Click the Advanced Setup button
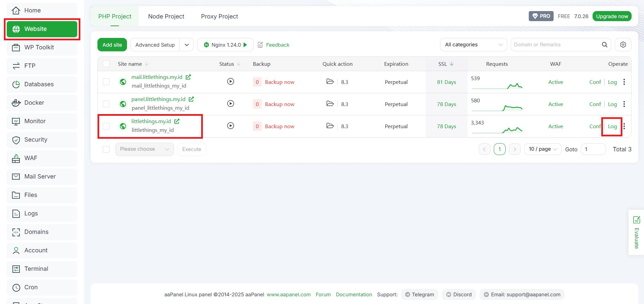This screenshot has height=304, width=644. click(155, 45)
